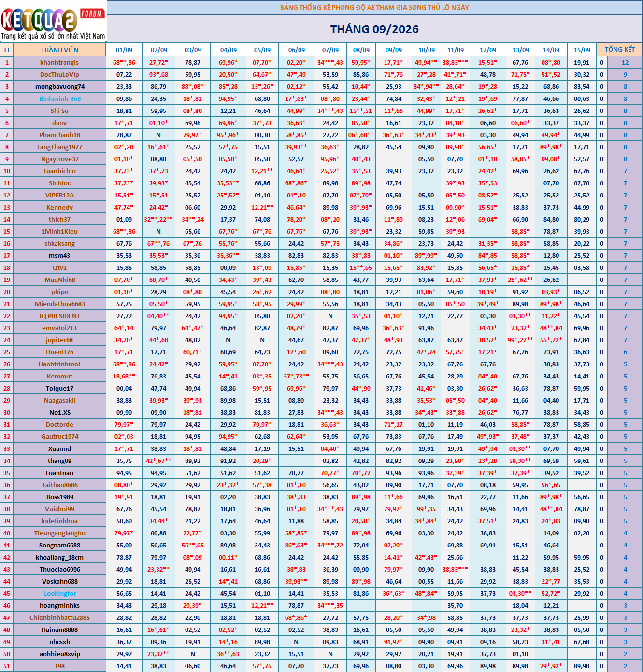Click the blue member name Lookingfor
The image size is (643, 672).
tap(59, 593)
